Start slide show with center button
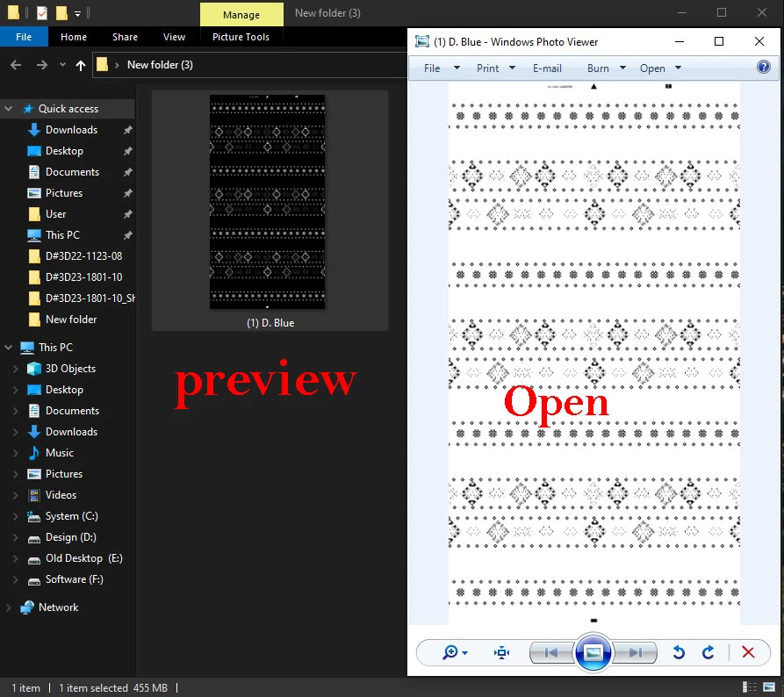 (593, 652)
